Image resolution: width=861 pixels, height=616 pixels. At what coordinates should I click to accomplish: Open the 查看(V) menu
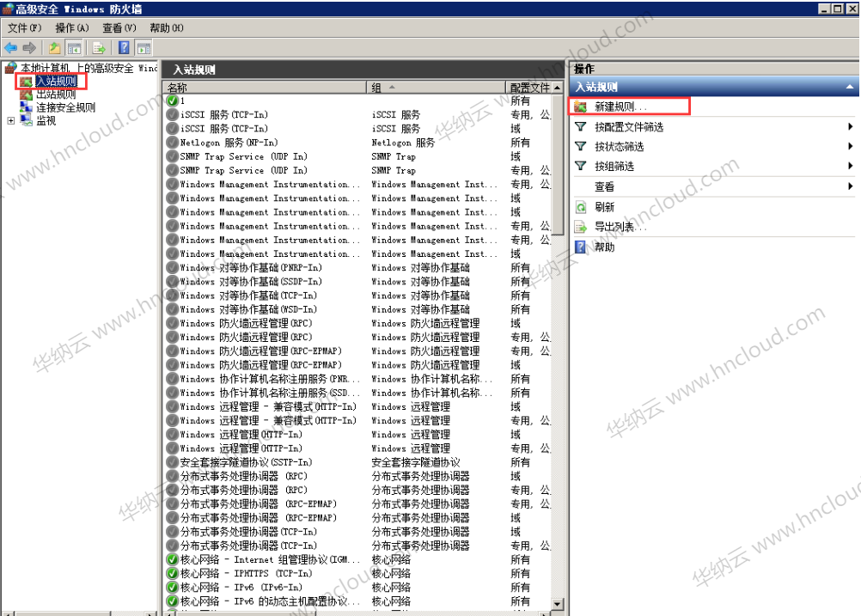119,28
